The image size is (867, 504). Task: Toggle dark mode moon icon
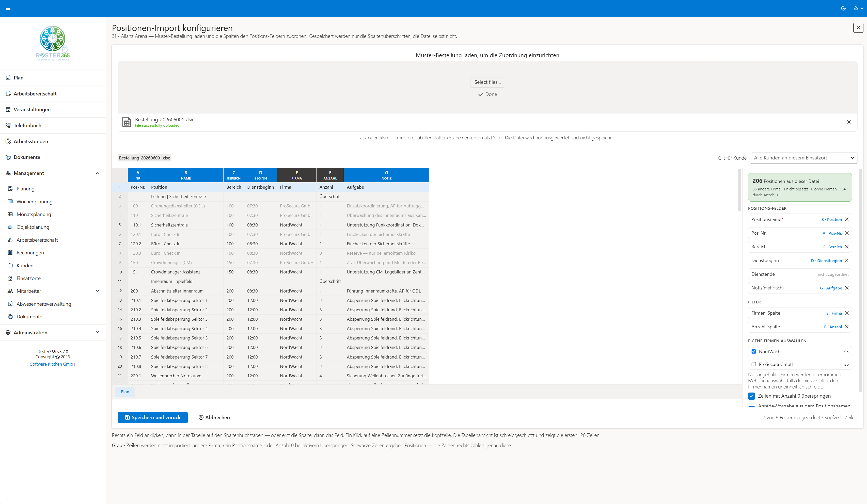(x=843, y=8)
